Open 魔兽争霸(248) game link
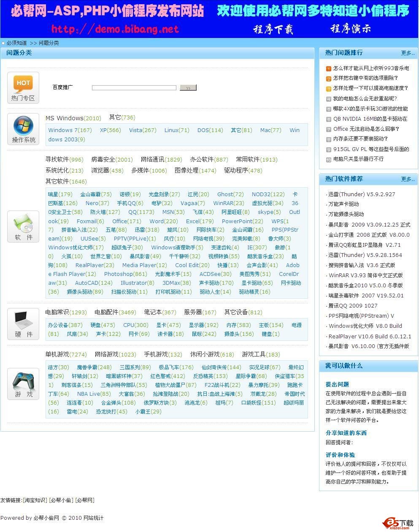The width and height of the screenshot is (419, 532). pyautogui.click(x=95, y=367)
